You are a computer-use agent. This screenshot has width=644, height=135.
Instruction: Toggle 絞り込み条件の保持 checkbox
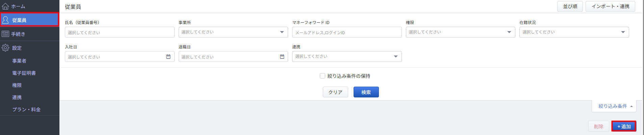pyautogui.click(x=323, y=76)
